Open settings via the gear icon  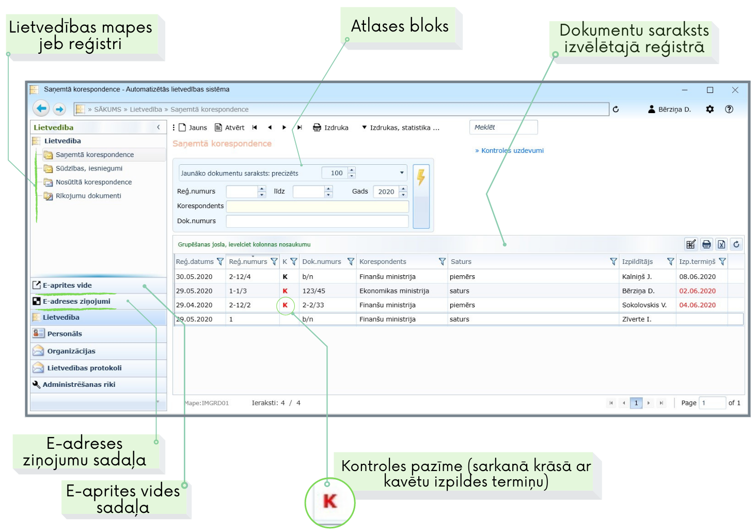point(710,109)
